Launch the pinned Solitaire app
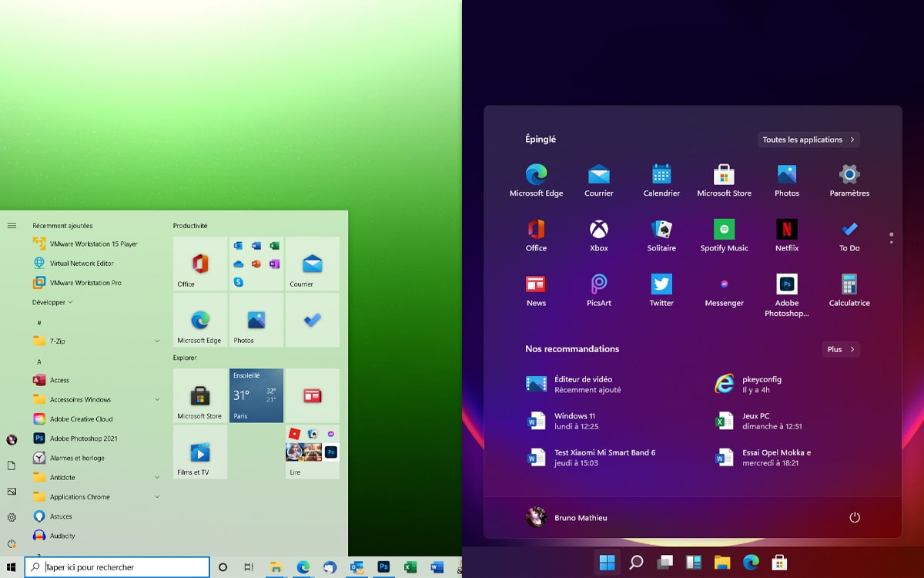 661,236
